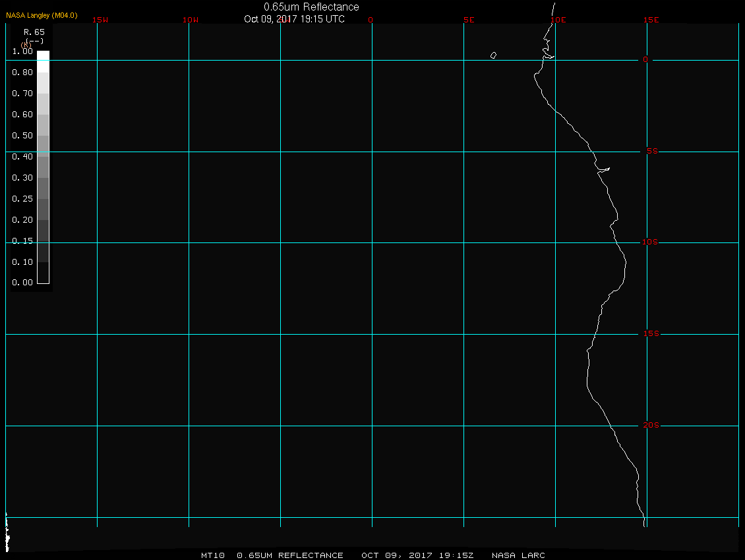Click the 15E longitude label

(651, 20)
